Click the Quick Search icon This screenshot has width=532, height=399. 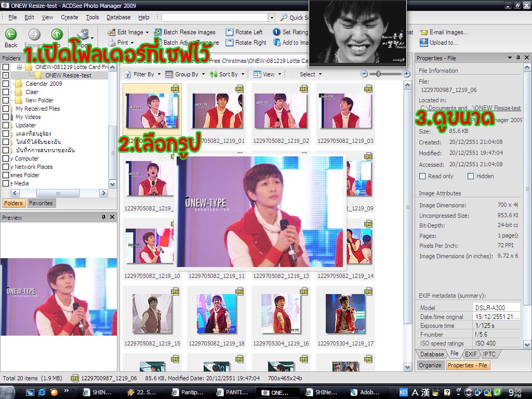pyautogui.click(x=284, y=17)
